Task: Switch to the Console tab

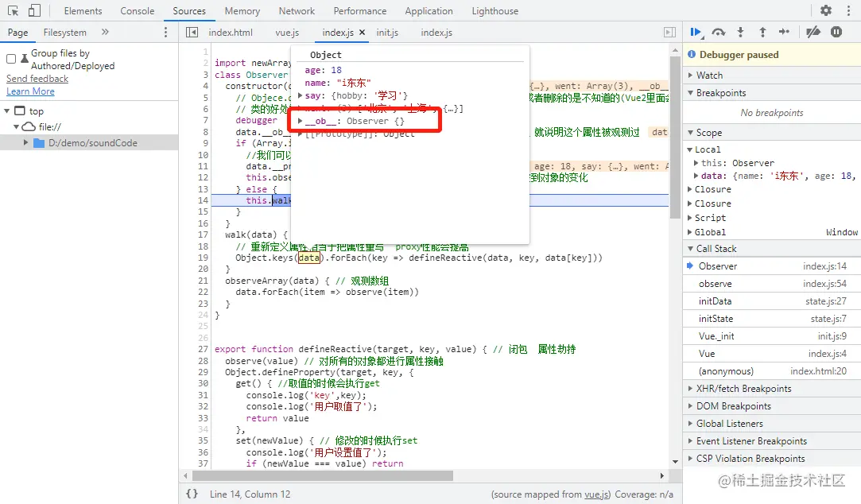Action: 138,11
